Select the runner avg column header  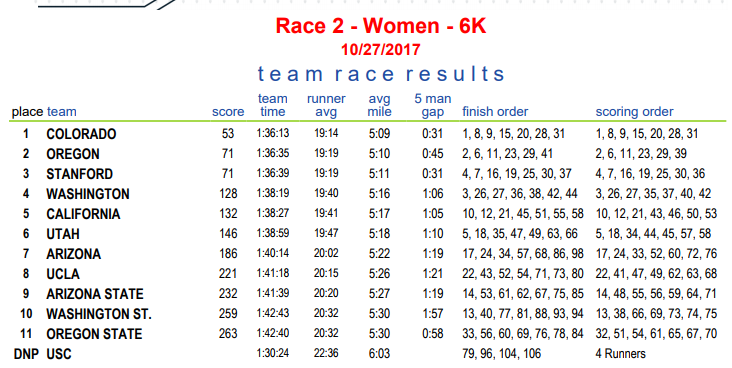coord(326,105)
